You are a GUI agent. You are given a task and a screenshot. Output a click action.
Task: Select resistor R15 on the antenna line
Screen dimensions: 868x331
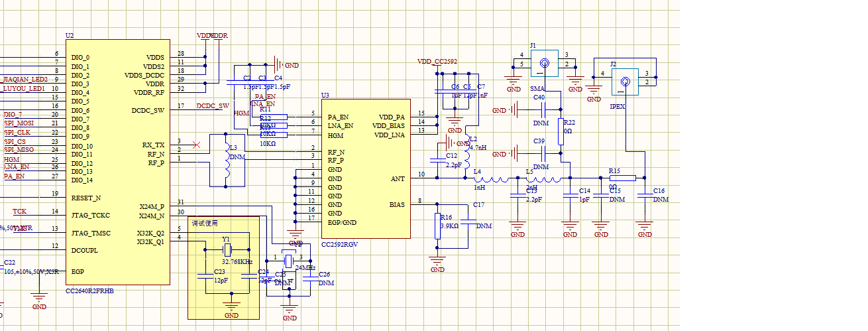(623, 178)
